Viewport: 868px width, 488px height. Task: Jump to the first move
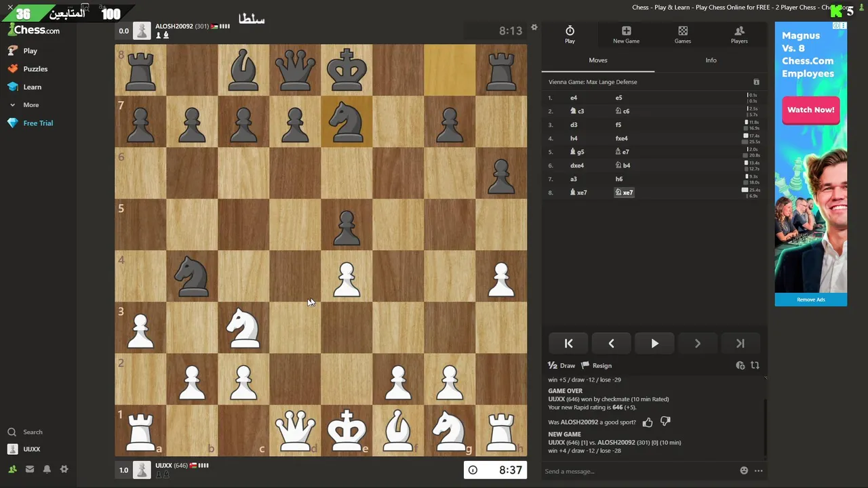pos(568,344)
